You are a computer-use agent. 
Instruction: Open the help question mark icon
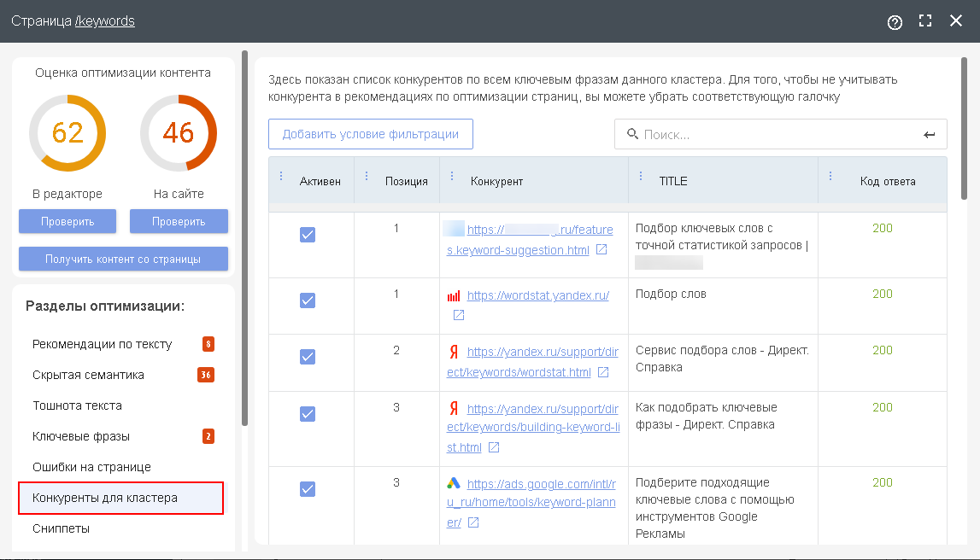pos(895,22)
